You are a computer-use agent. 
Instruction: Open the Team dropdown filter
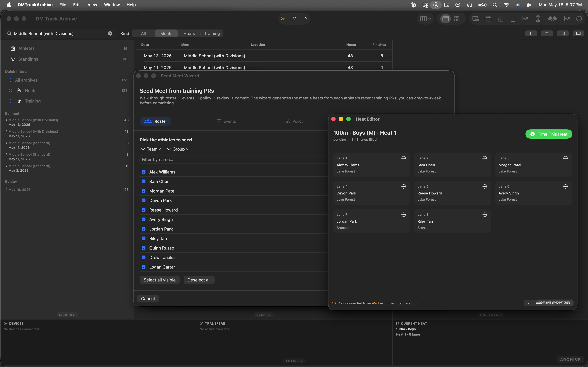151,149
